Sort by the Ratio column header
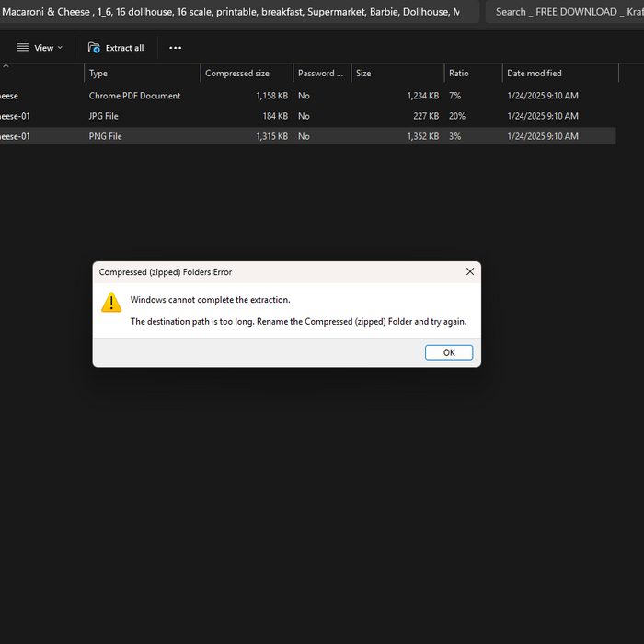Image resolution: width=644 pixels, height=644 pixels. 473,73
